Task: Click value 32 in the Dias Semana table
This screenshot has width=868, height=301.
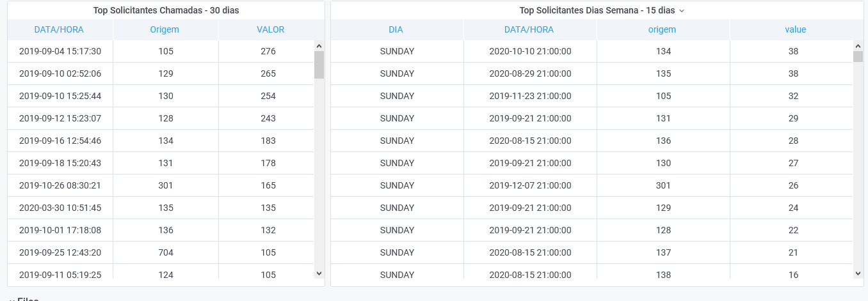Action: click(793, 96)
